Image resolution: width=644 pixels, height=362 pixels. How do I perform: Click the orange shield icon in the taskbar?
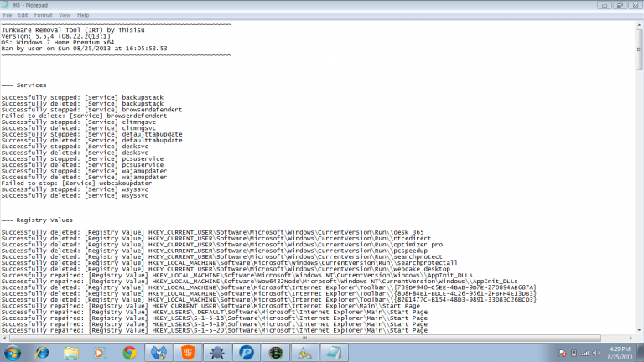click(189, 353)
